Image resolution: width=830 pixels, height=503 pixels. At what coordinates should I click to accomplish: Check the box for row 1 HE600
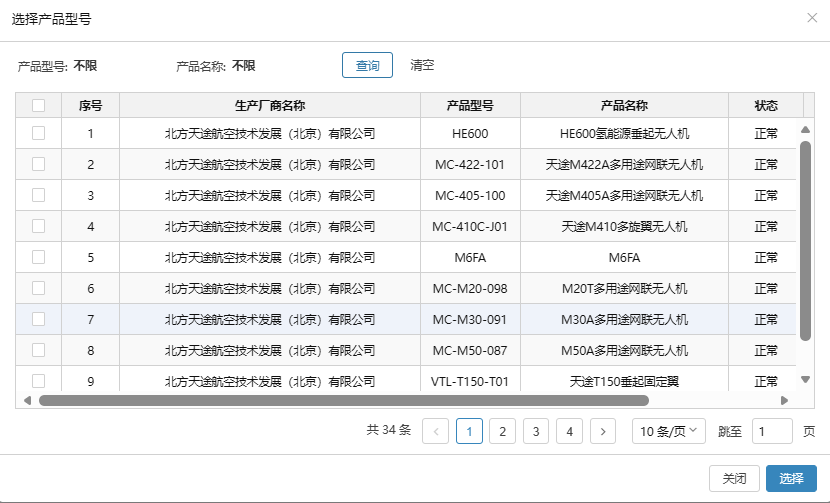[38, 133]
